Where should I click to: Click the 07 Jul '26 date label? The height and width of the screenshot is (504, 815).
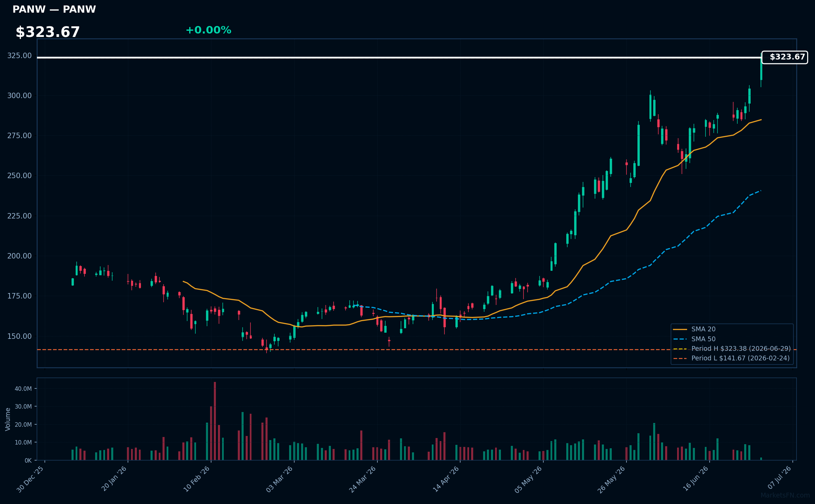click(780, 478)
